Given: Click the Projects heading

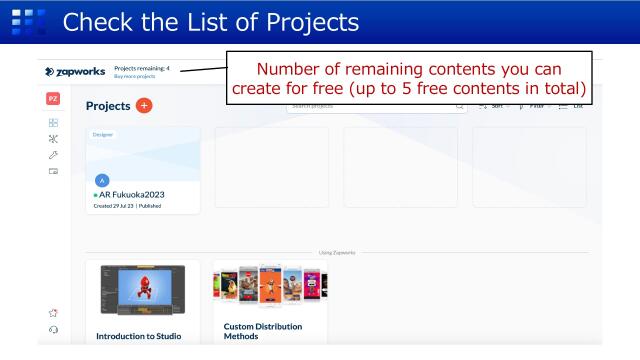Looking at the screenshot, I should pos(108,106).
